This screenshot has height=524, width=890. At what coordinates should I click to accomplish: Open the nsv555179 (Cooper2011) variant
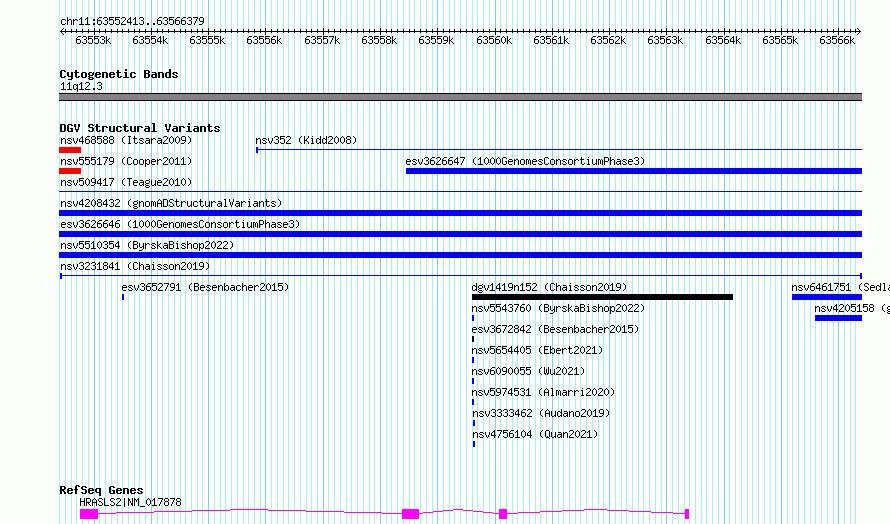tap(126, 161)
